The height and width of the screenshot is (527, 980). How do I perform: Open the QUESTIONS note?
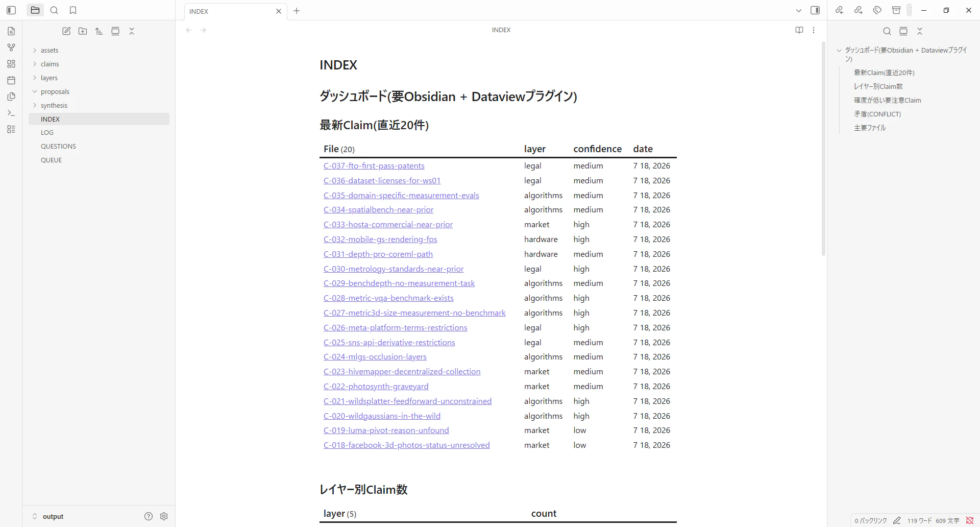point(99,146)
